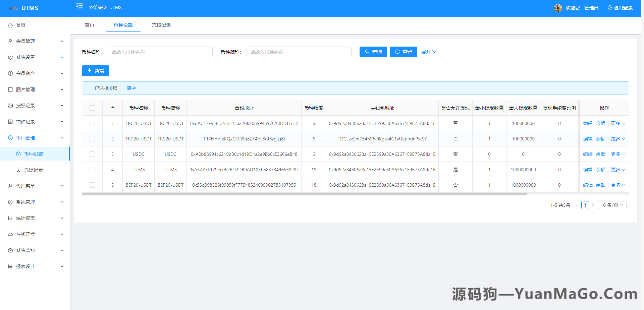Click the admin avatar in top bar
644x310 pixels.
click(x=558, y=8)
